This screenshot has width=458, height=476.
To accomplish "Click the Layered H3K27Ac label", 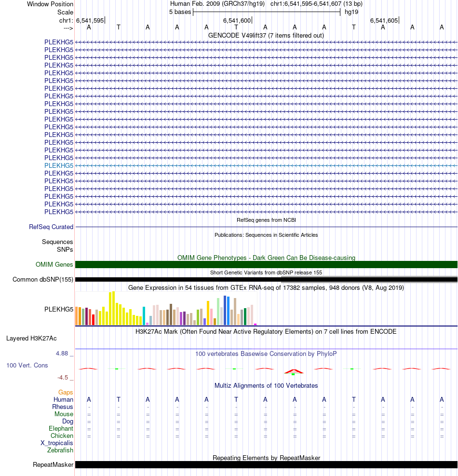I will click(x=31, y=338).
